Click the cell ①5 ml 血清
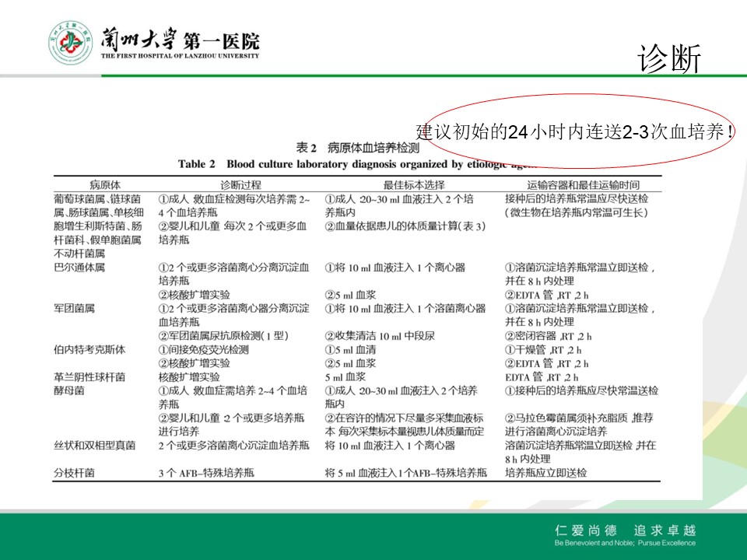Screen dimensions: 747x560 point(350,349)
